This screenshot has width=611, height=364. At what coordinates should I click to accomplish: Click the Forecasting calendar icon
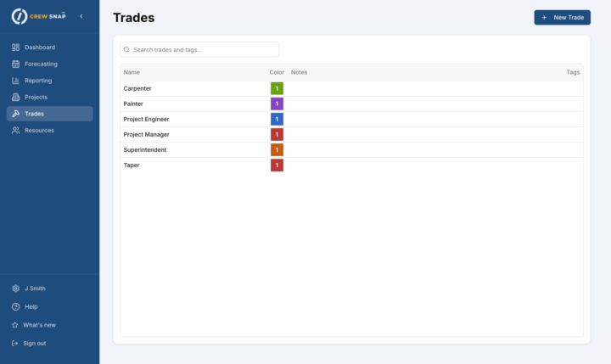click(x=16, y=64)
